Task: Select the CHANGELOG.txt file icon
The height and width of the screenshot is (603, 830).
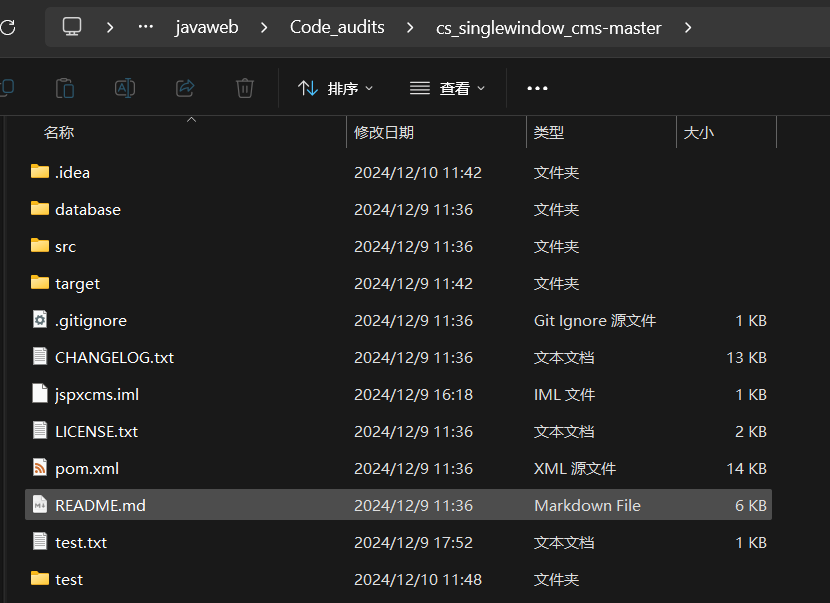Action: point(40,356)
